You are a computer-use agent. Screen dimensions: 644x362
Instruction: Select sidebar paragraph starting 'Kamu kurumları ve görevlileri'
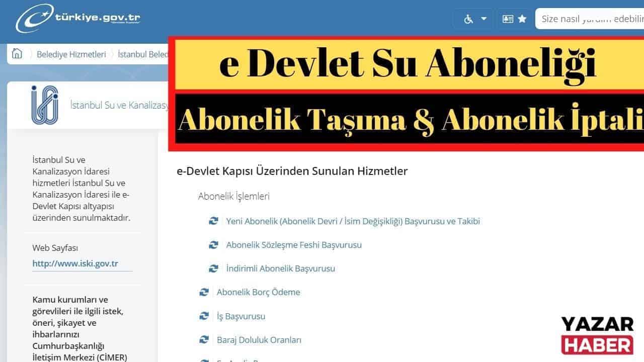tap(80, 328)
